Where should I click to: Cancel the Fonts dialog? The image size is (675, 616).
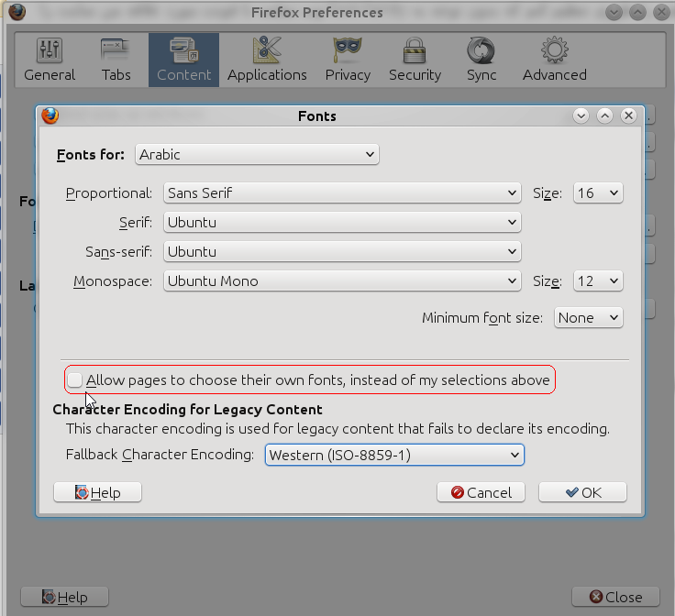pyautogui.click(x=481, y=492)
